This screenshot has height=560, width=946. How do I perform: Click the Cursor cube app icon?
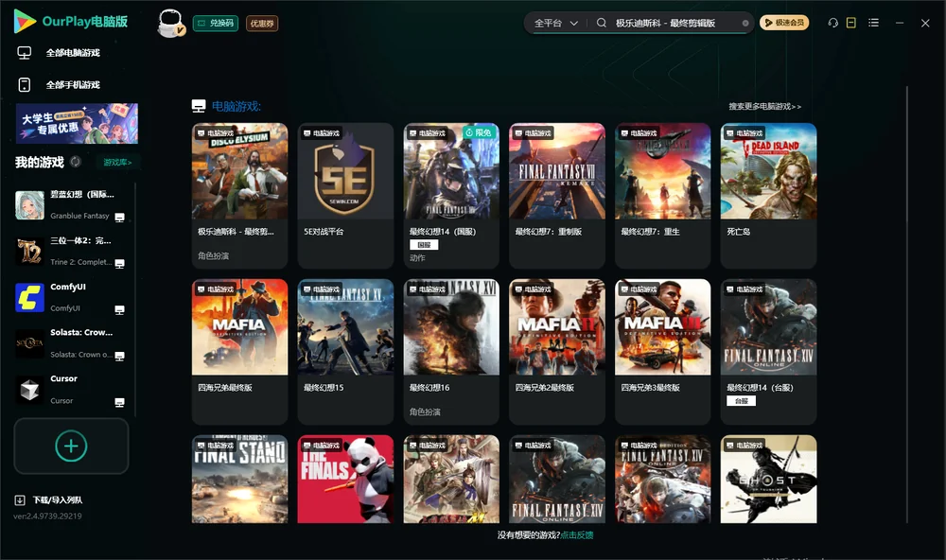tap(29, 390)
